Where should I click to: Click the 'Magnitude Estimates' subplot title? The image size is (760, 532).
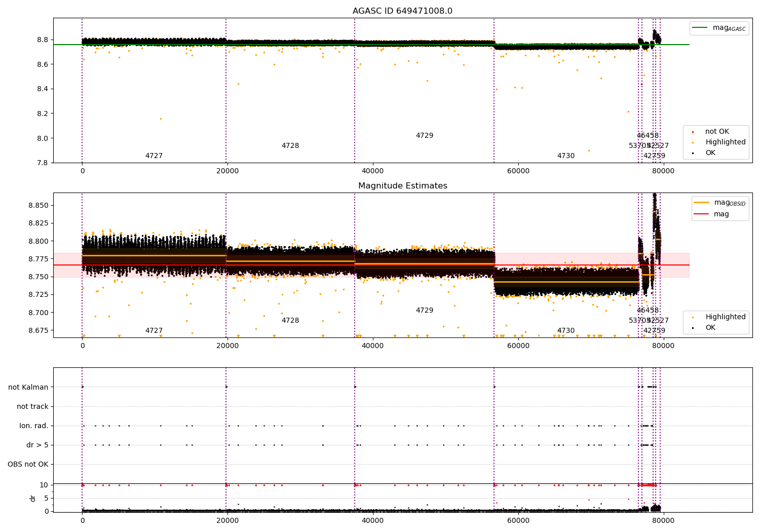[402, 186]
